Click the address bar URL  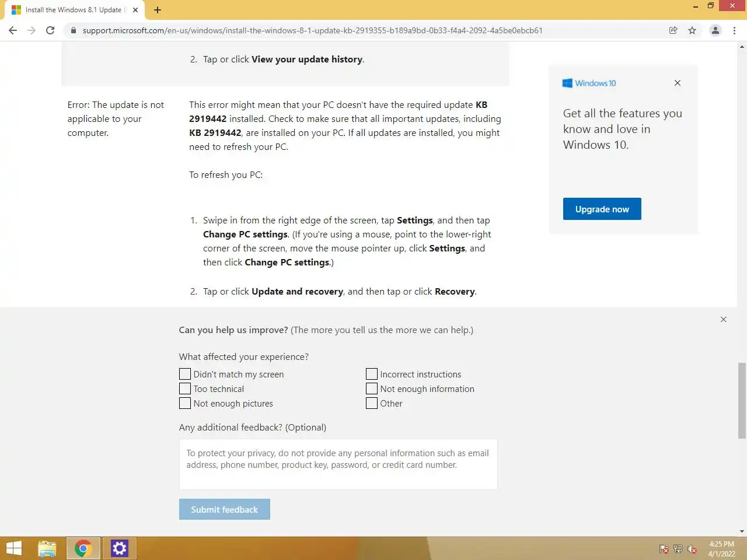click(x=313, y=30)
